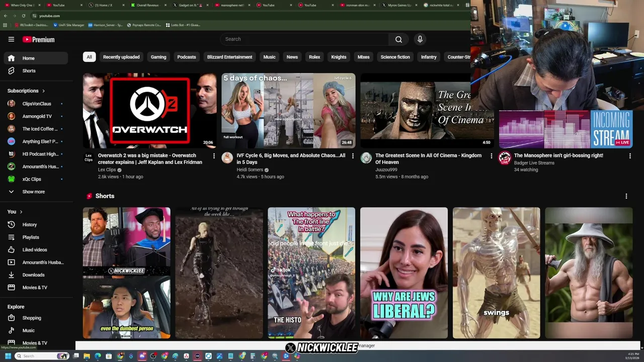Select the Rolex filter chip
The width and height of the screenshot is (644, 362).
tap(314, 57)
